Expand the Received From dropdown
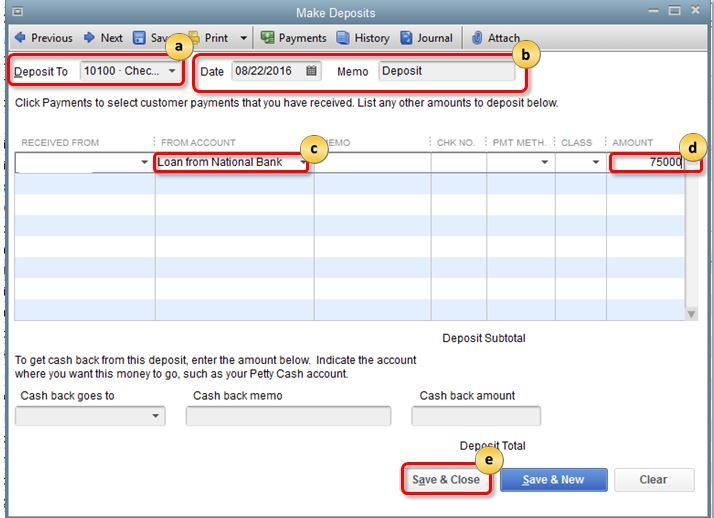Image resolution: width=714 pixels, height=518 pixels. pos(144,162)
